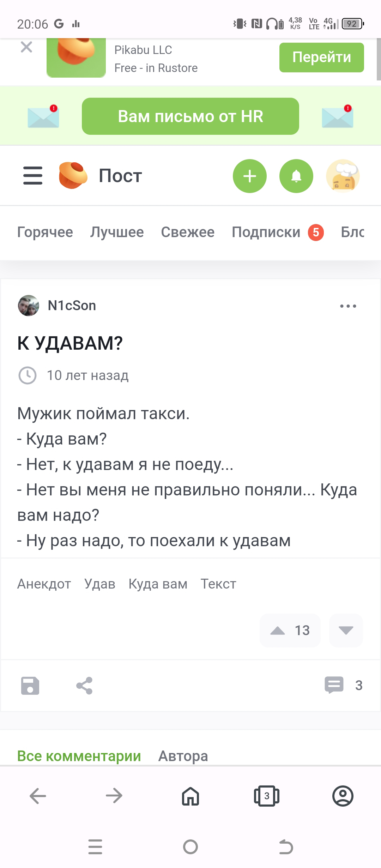The image size is (381, 868).
Task: Open the post comments icon
Action: click(334, 685)
